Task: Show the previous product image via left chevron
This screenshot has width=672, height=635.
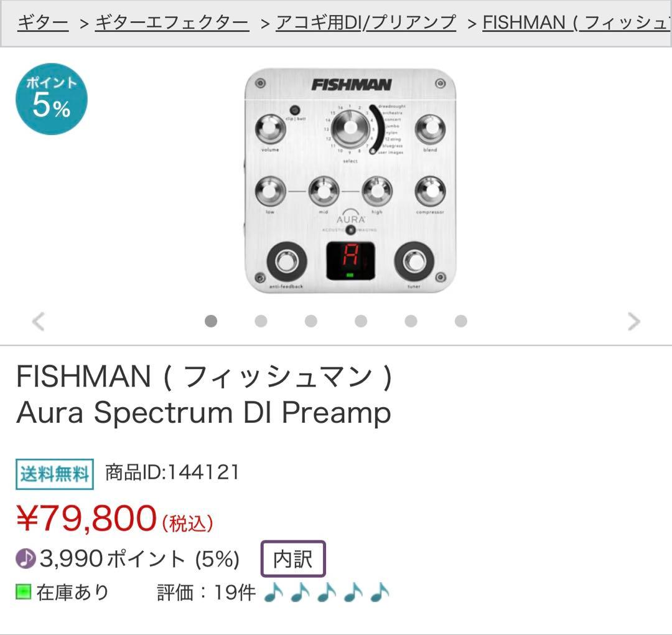Action: coord(37,322)
